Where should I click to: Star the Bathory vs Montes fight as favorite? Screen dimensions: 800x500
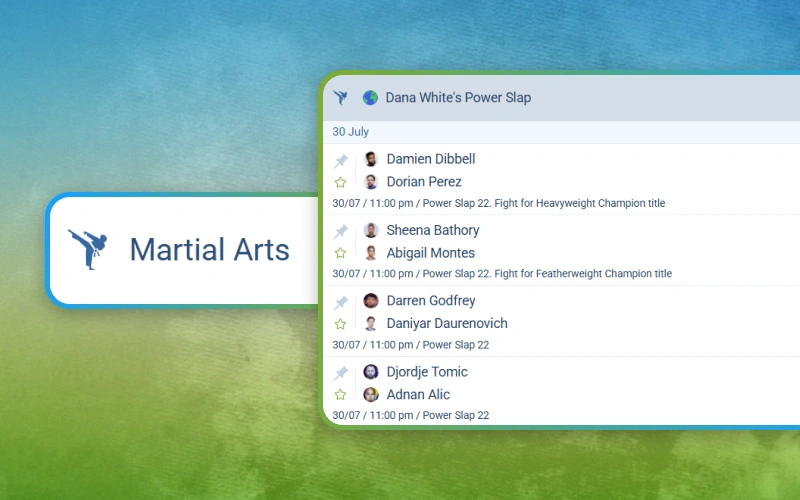340,253
